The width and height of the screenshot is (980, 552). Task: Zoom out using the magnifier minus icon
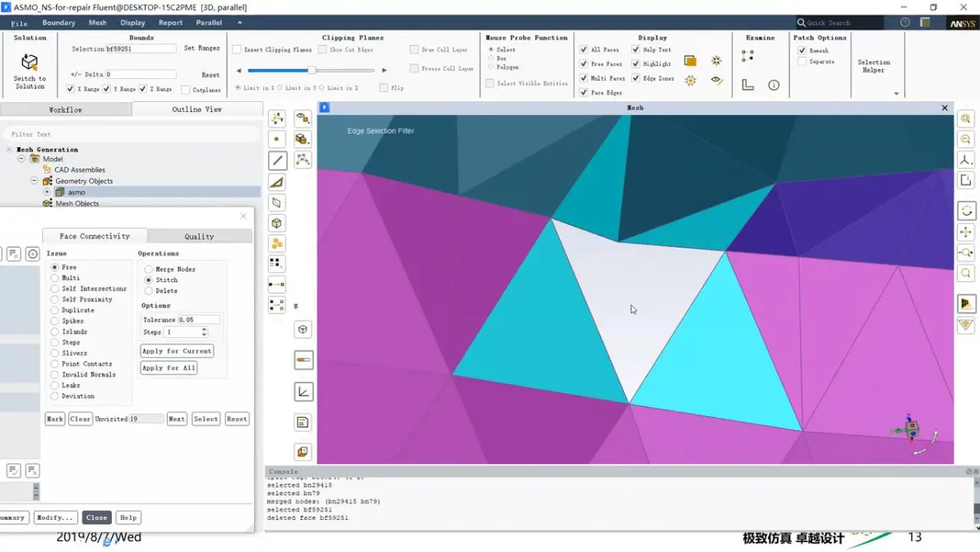click(966, 139)
